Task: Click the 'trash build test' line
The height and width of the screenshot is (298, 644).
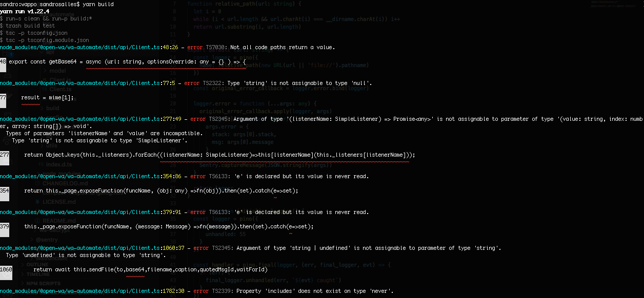Action: pyautogui.click(x=27, y=26)
